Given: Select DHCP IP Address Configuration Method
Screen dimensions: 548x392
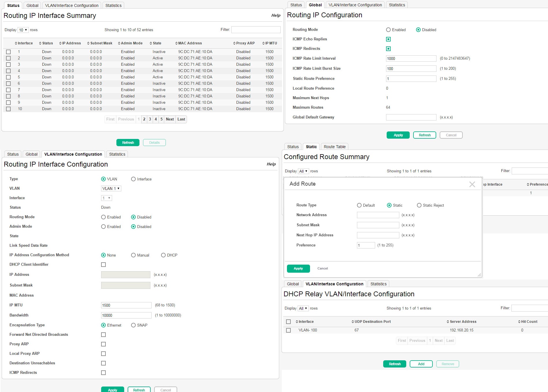Looking at the screenshot, I should [163, 255].
